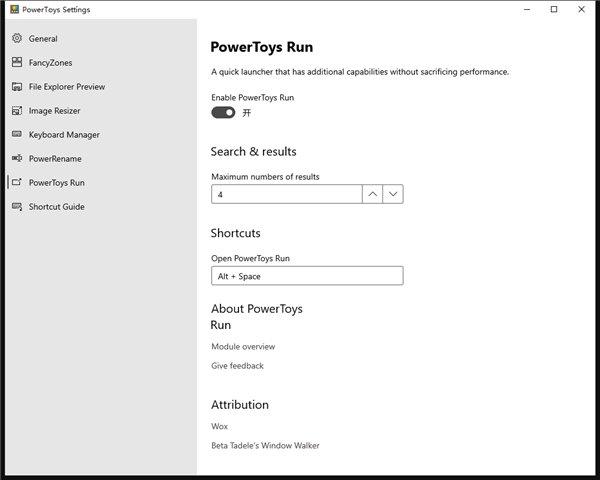Open the Give feedback link
The image size is (600, 480).
coord(237,366)
